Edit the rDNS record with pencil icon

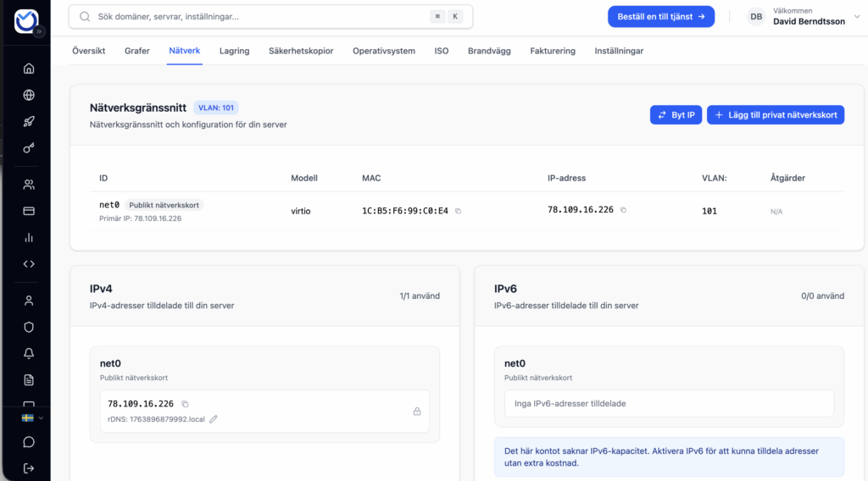(x=214, y=418)
